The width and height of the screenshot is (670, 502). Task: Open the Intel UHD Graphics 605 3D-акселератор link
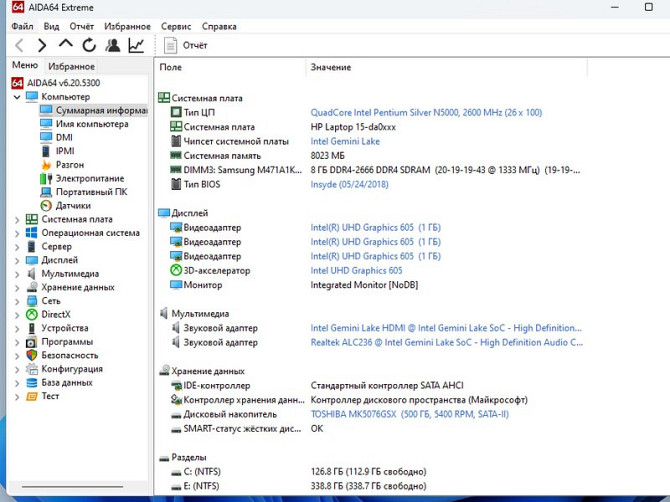point(356,271)
